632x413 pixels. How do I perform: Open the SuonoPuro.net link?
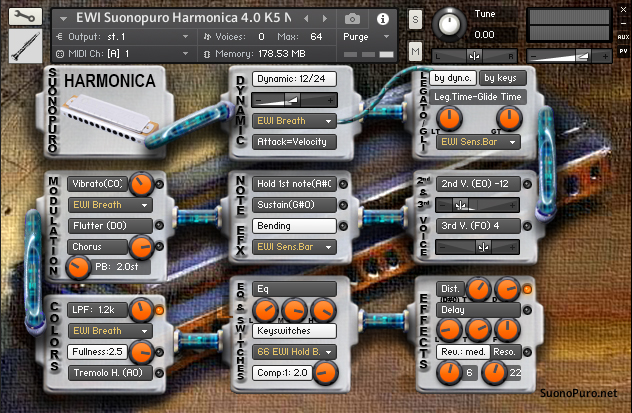(x=578, y=393)
